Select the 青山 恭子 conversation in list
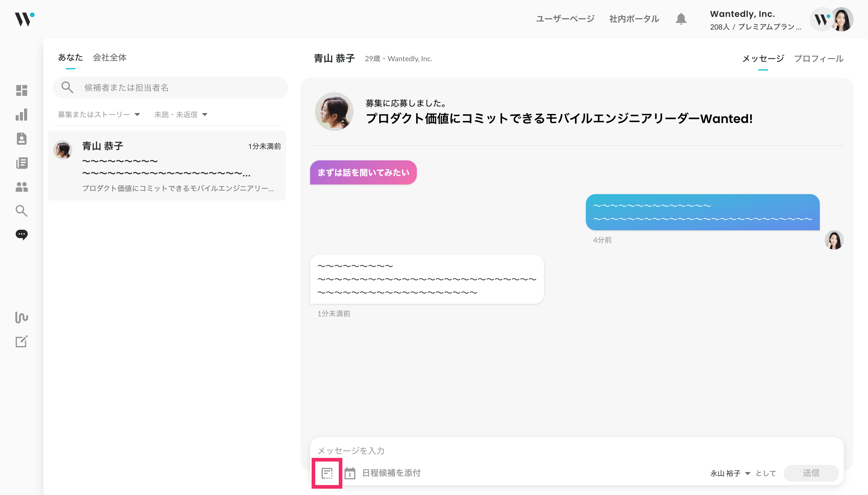868x495 pixels. click(167, 166)
